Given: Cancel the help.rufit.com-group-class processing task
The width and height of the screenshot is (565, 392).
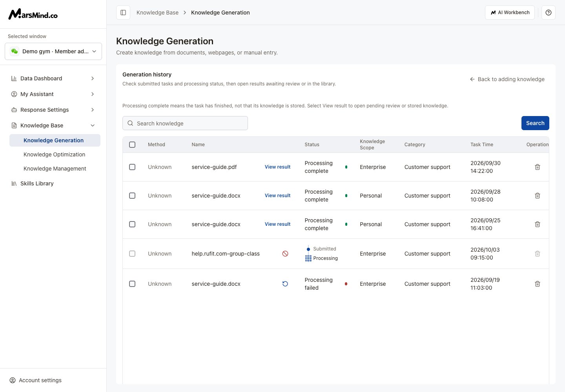Looking at the screenshot, I should pyautogui.click(x=285, y=254).
